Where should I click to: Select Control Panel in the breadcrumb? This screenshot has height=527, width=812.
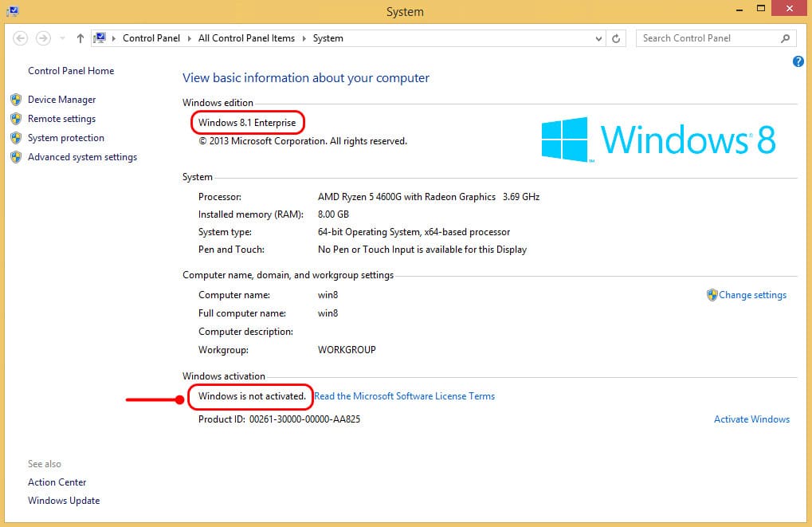point(151,38)
